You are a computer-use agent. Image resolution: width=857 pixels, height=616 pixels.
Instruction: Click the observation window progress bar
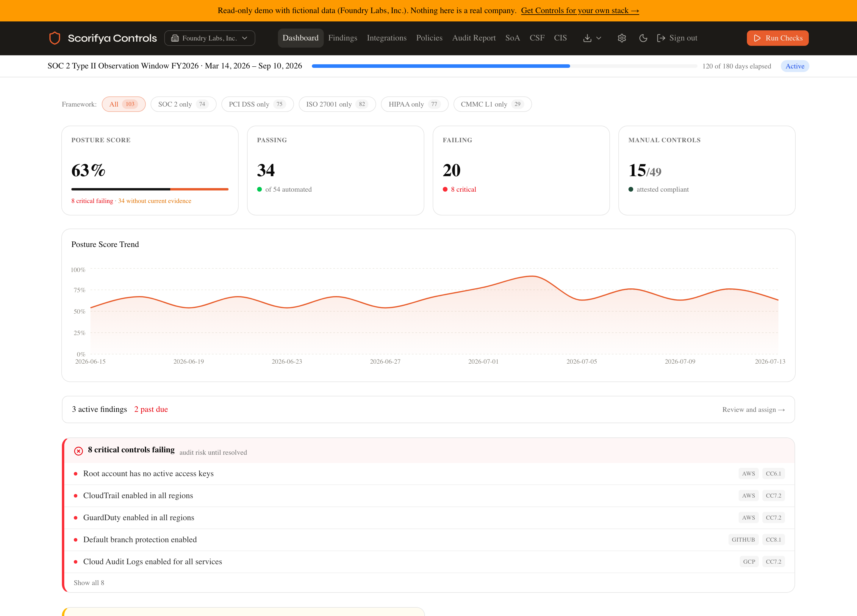tap(504, 66)
